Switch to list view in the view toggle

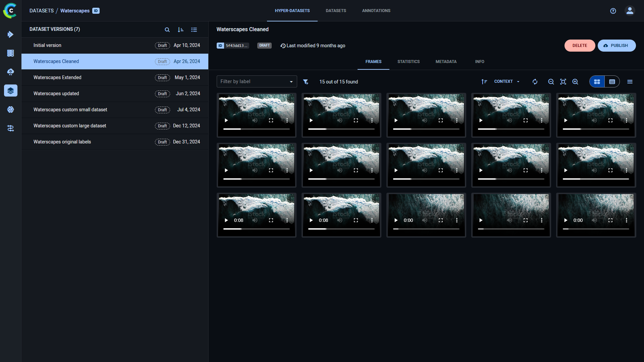612,81
